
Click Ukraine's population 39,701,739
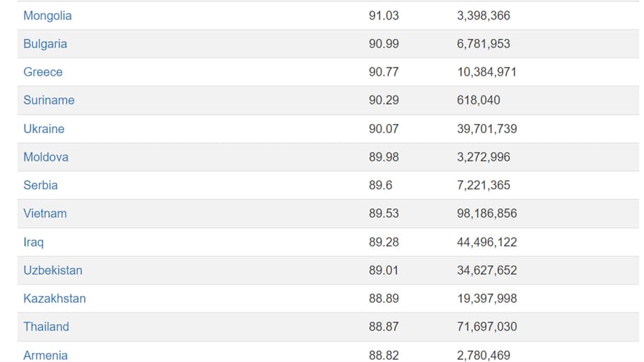(x=487, y=129)
